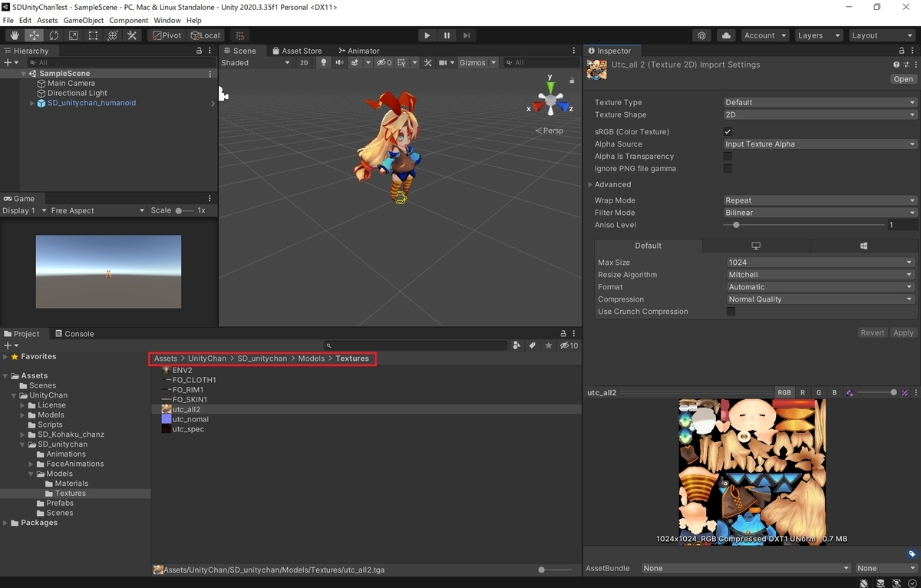The image size is (921, 588).
Task: Open Wrap Mode dropdown
Action: 820,200
